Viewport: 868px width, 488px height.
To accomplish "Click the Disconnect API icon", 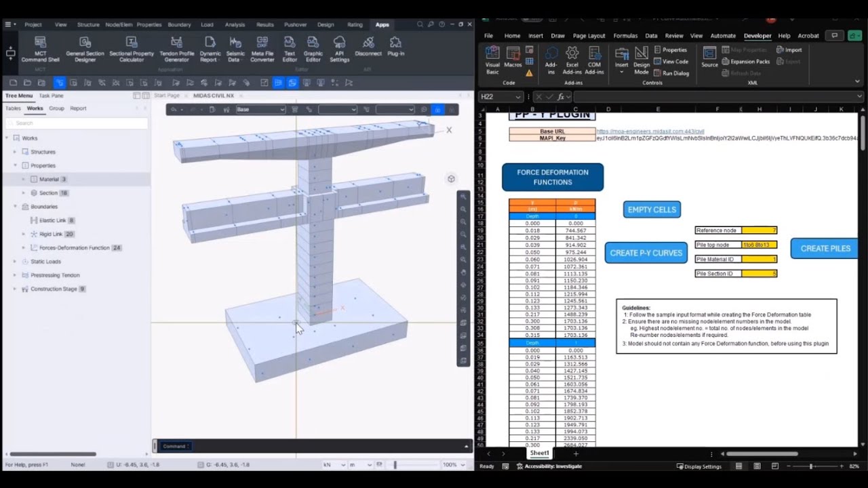I will [x=368, y=46].
